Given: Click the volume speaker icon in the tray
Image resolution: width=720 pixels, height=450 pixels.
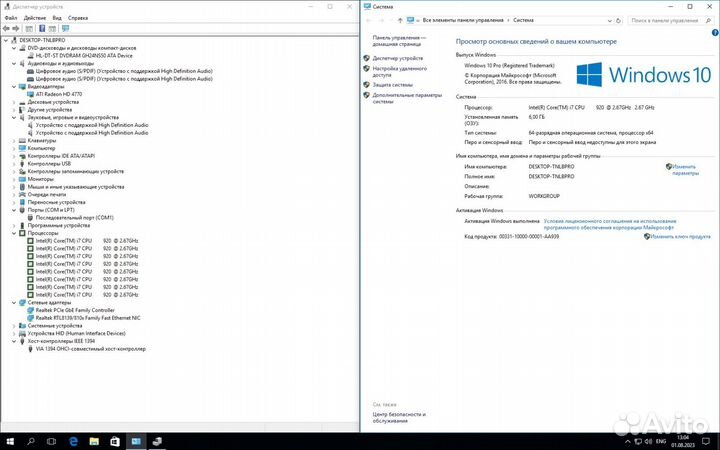Looking at the screenshot, I should [648, 442].
